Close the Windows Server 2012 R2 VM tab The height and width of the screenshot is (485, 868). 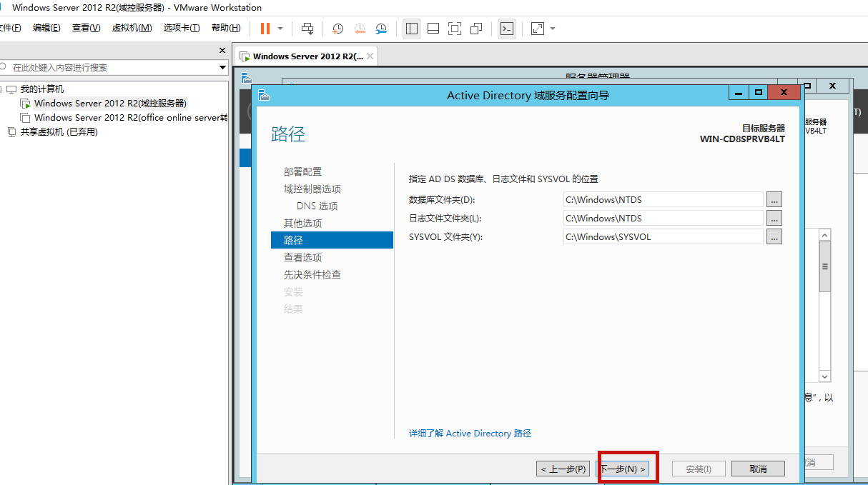[x=370, y=56]
